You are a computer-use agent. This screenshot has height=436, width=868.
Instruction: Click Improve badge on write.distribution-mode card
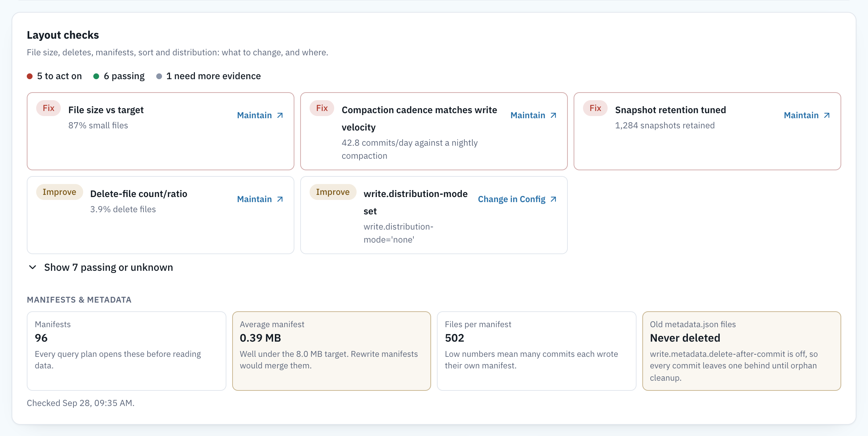point(333,192)
